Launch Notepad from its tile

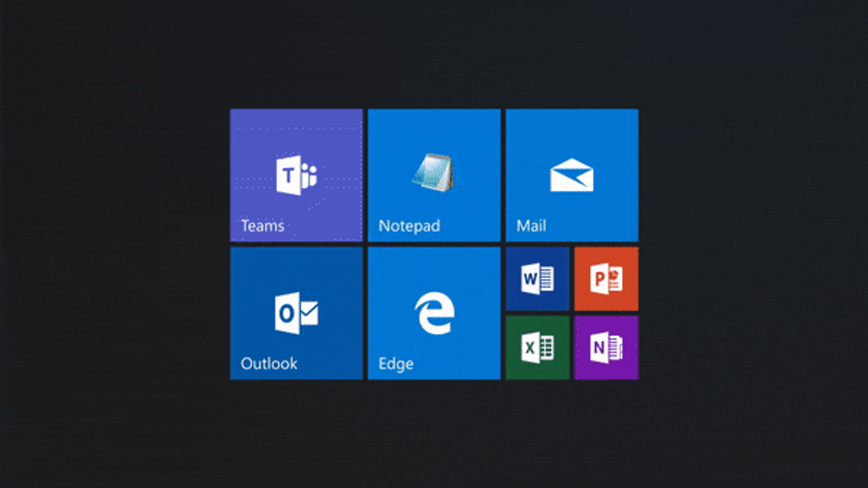434,175
